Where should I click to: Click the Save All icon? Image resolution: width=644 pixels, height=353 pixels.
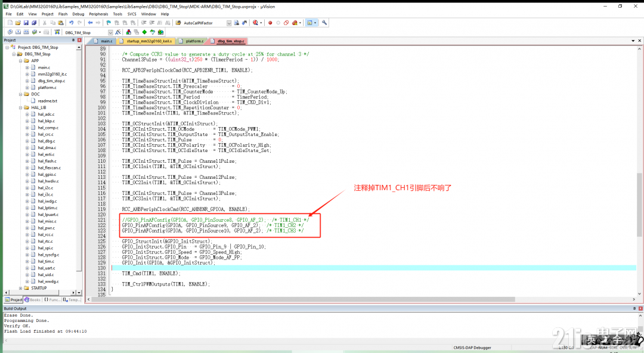click(33, 23)
